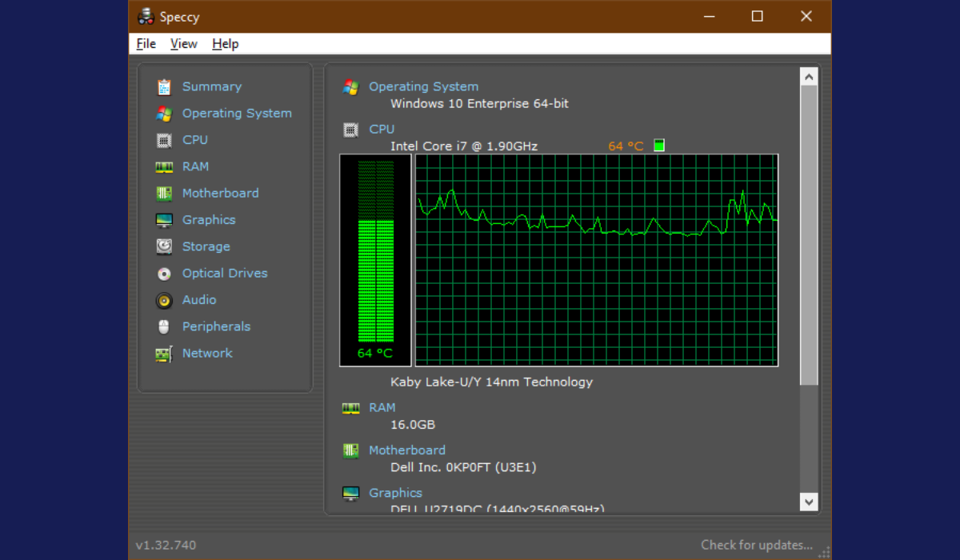Open the Operating System heading link in summary panel
960x560 pixels.
[424, 86]
